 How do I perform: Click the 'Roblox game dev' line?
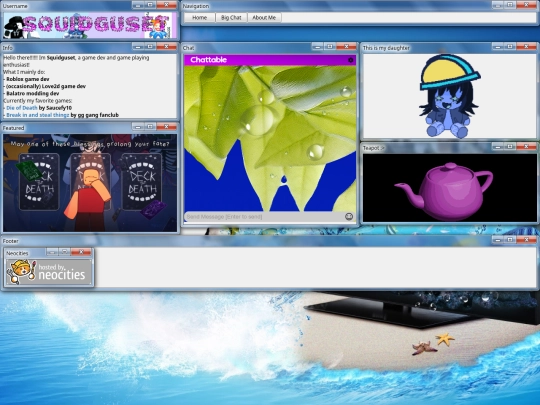pyautogui.click(x=26, y=79)
